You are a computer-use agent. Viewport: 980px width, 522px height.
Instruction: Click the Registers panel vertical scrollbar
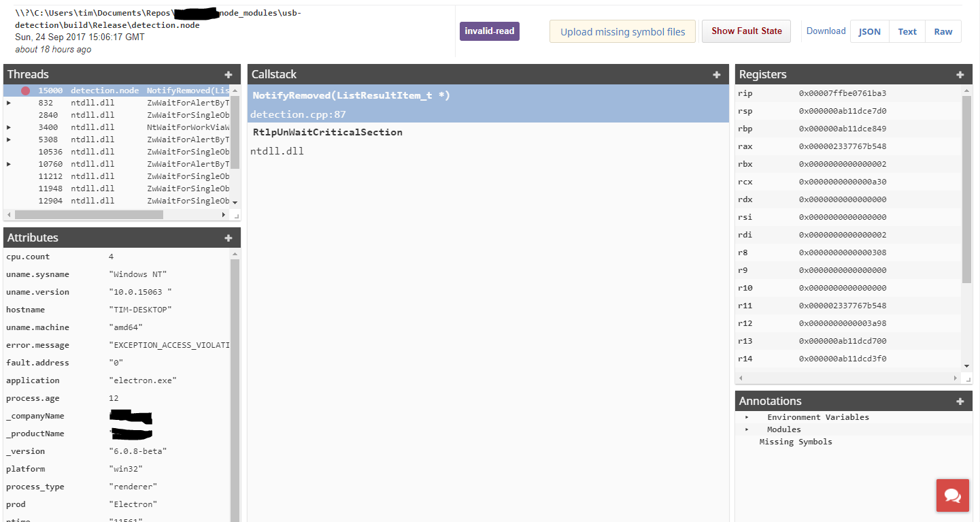click(967, 189)
